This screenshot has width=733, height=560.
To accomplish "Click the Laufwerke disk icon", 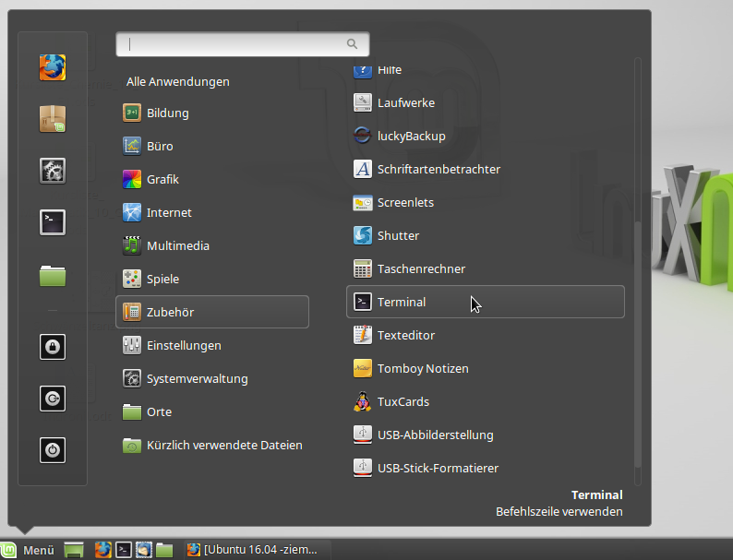I will (x=362, y=102).
